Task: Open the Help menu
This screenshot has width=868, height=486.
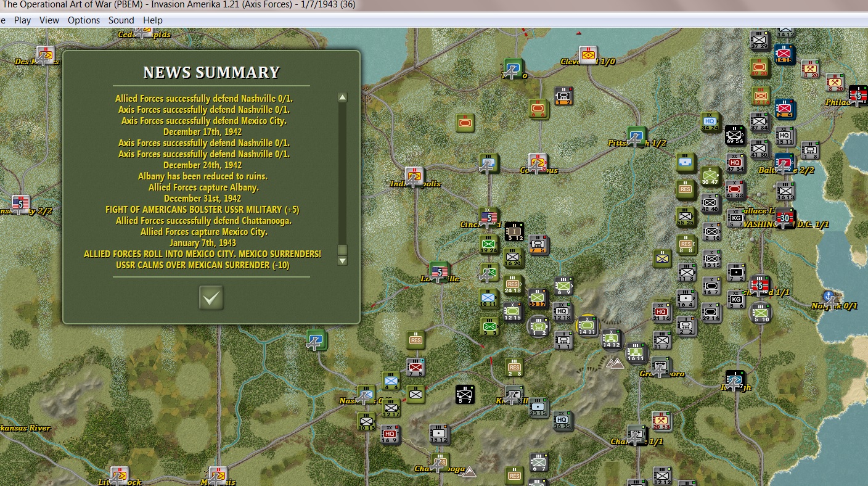Action: [153, 20]
